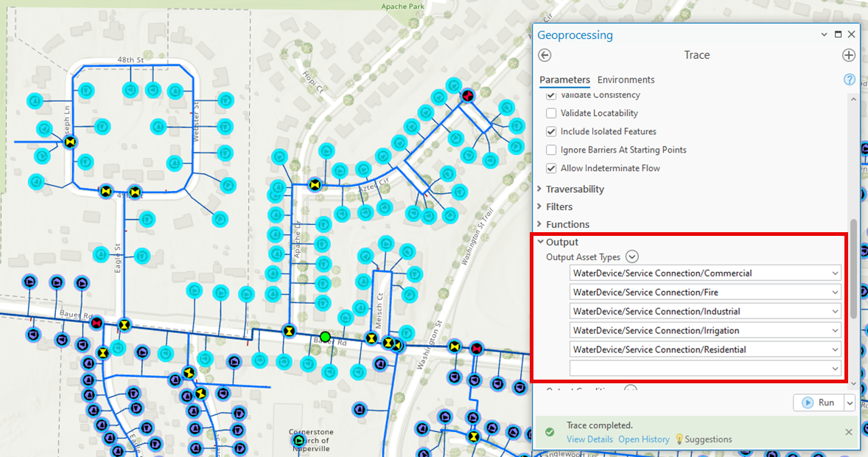Expand the Functions section

click(x=539, y=224)
